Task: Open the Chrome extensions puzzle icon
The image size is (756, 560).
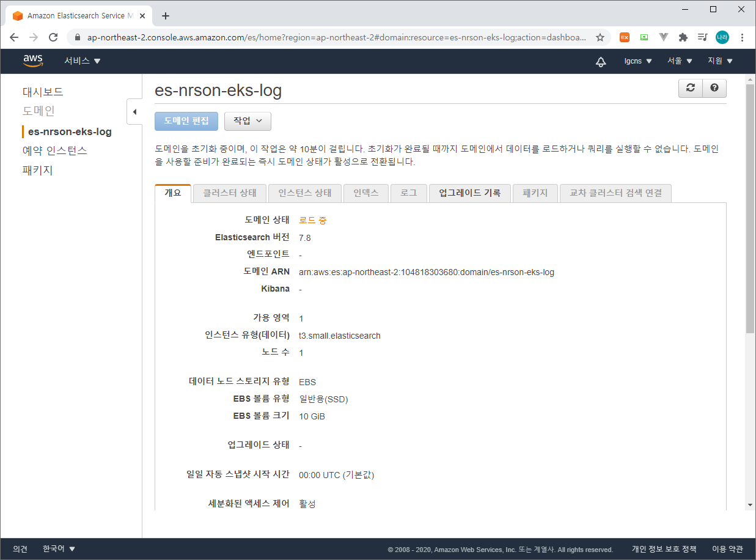Action: pos(683,37)
